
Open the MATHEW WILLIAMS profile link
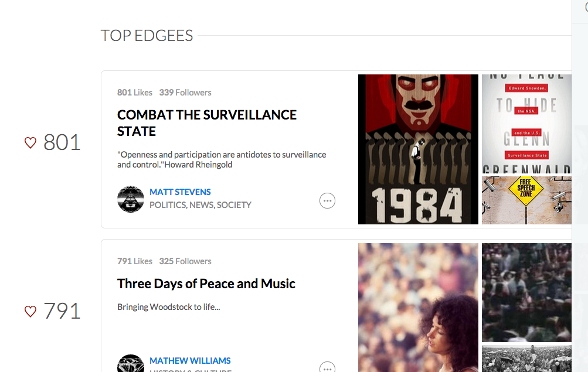pos(190,361)
